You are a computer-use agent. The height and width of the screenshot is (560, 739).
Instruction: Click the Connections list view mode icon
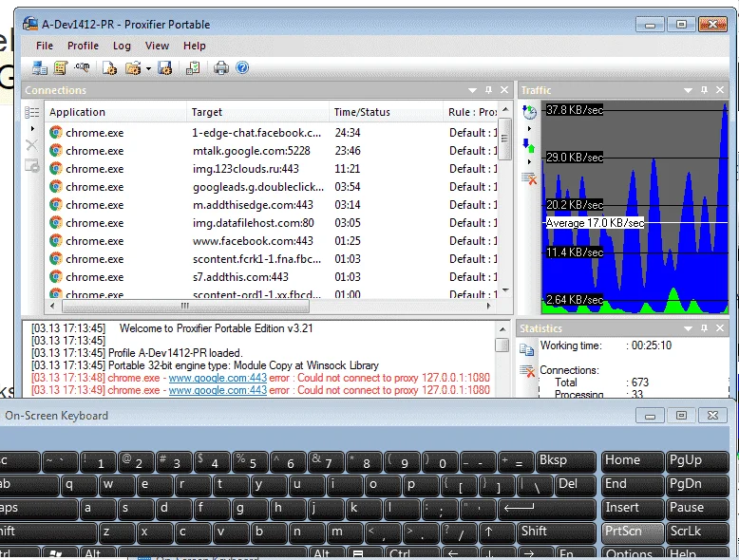tap(31, 112)
